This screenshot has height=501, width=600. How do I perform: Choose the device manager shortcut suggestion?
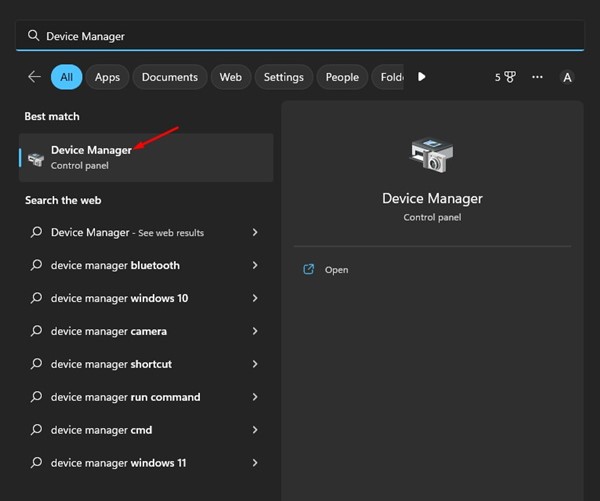pyautogui.click(x=111, y=364)
